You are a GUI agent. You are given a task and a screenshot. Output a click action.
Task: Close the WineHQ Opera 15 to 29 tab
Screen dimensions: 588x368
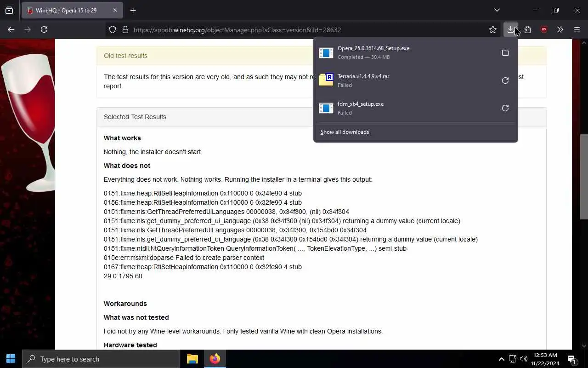coord(115,10)
